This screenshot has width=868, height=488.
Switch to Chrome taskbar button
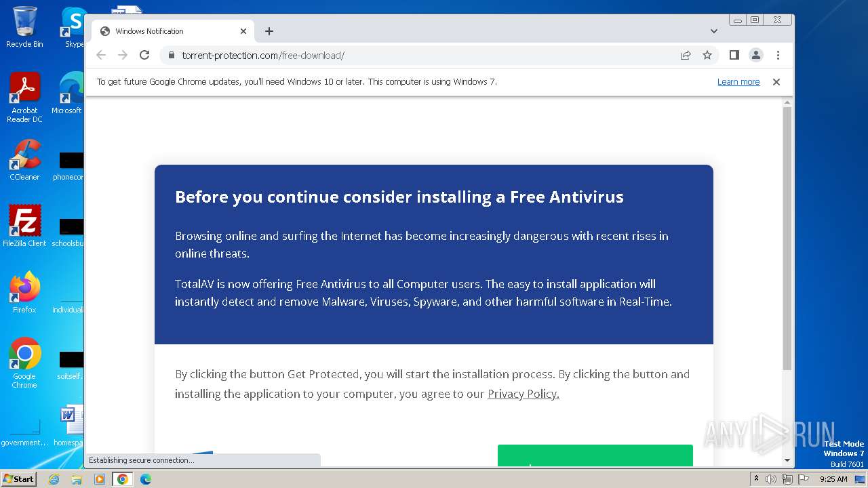click(122, 479)
